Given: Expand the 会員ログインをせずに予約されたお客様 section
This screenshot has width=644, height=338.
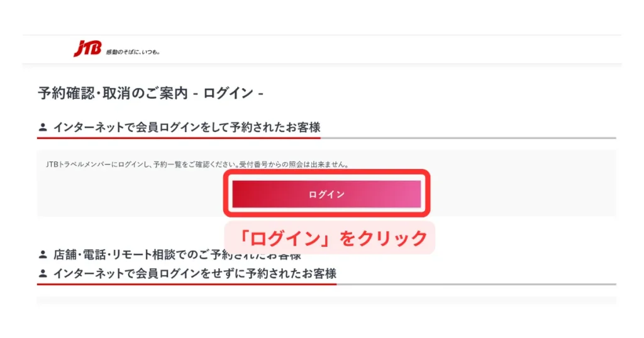Looking at the screenshot, I should [195, 274].
